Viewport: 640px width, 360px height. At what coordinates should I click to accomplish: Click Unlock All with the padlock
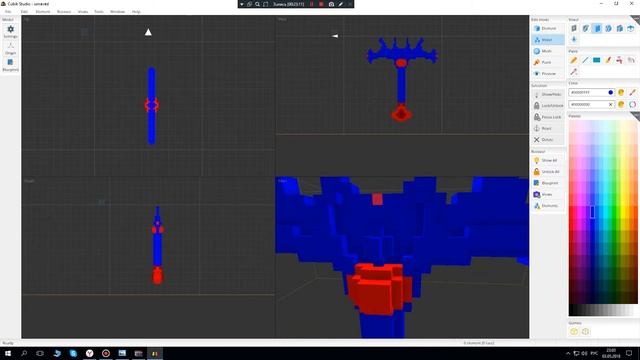(548, 172)
